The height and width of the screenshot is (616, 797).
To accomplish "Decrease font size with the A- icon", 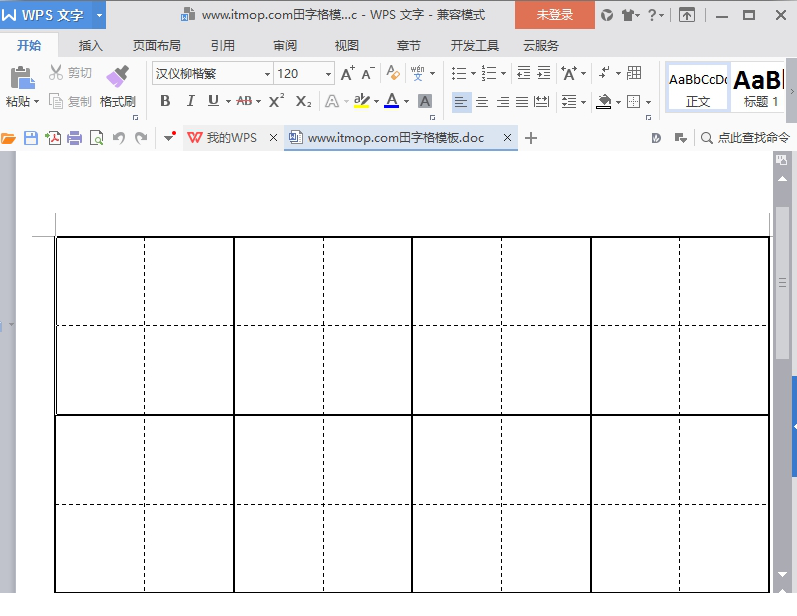I will (368, 74).
